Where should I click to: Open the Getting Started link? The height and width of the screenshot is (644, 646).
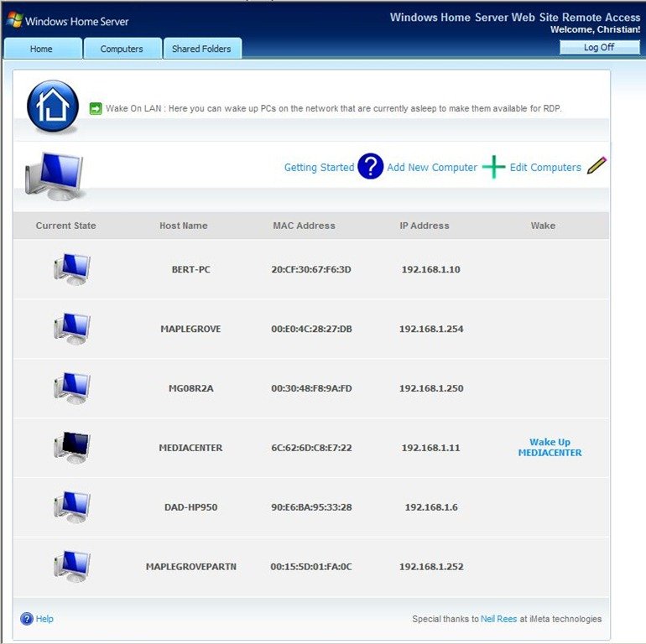click(320, 167)
